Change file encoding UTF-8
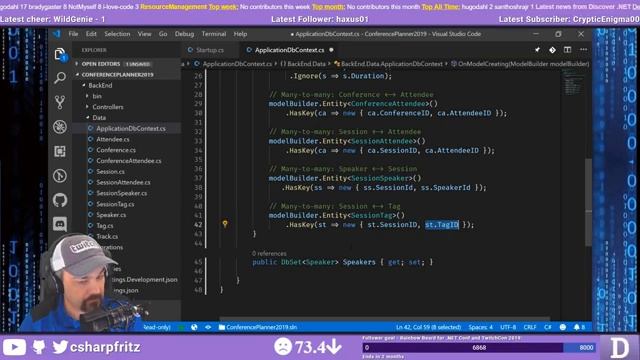This screenshot has width=640, height=360. 508,327
